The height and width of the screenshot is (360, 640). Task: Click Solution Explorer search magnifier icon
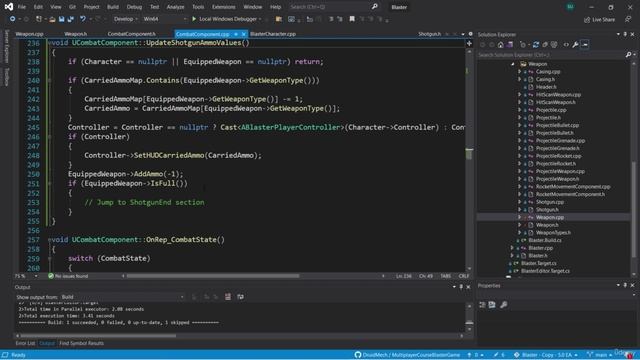click(628, 54)
